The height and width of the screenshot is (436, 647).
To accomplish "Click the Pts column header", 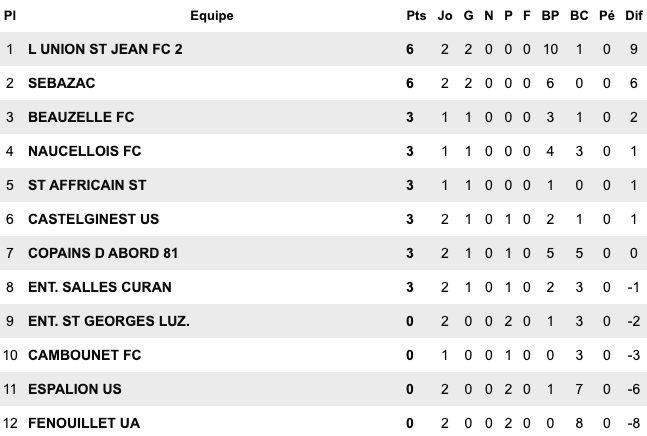I will 416,15.
